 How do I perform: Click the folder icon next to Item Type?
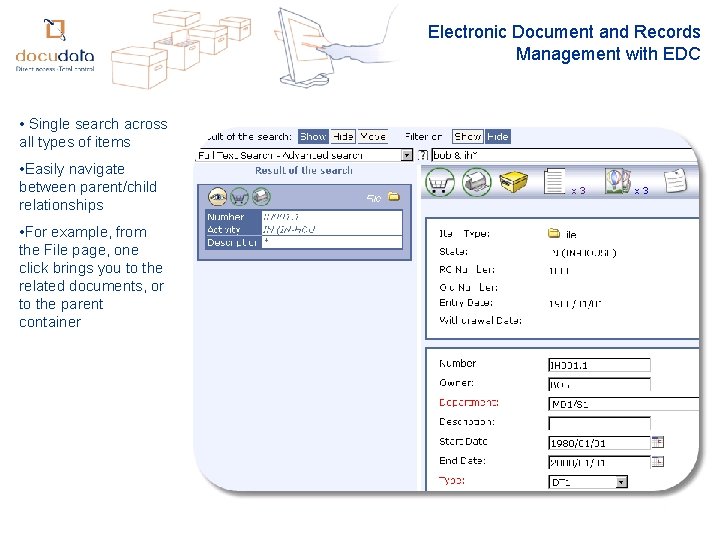click(x=554, y=233)
